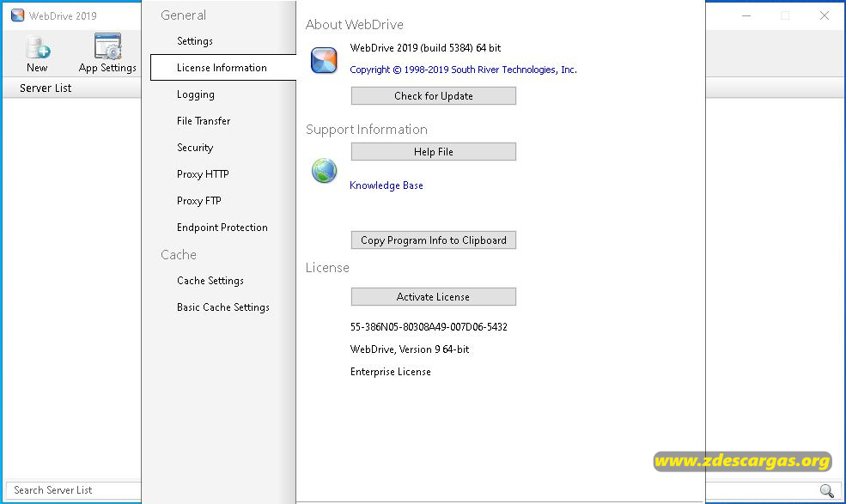Click the Cache section heading
This screenshot has width=846, height=504.
tap(179, 255)
